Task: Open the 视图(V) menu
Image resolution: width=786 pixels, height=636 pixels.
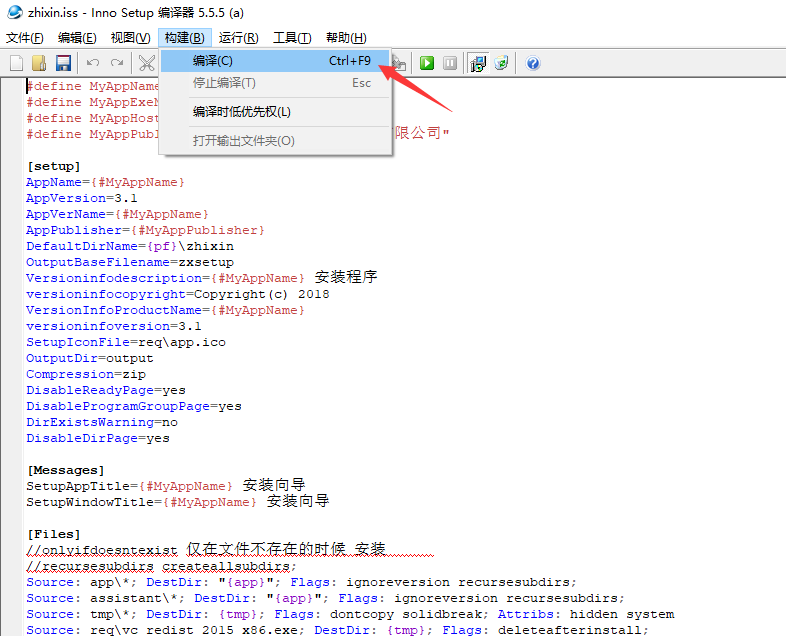Action: click(x=130, y=38)
